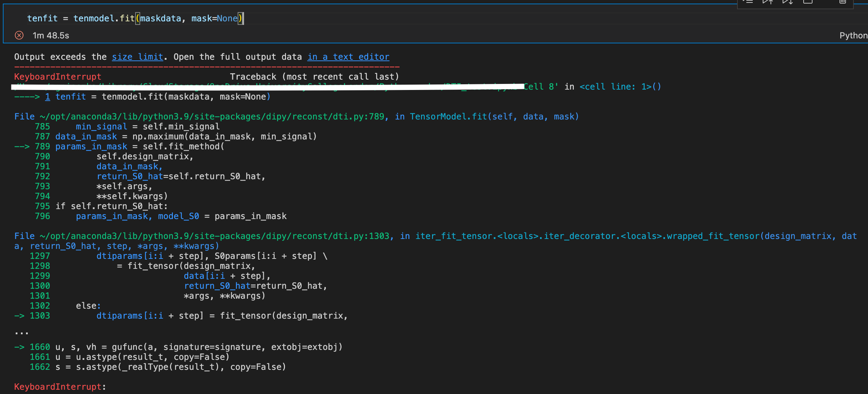868x394 pixels.
Task: Click 'mask=None' argument in the code cell
Action: 215,18
